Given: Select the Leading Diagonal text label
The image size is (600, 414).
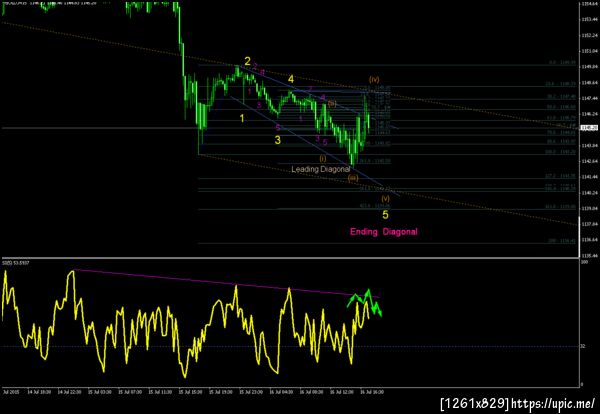Looking at the screenshot, I should click(x=321, y=169).
